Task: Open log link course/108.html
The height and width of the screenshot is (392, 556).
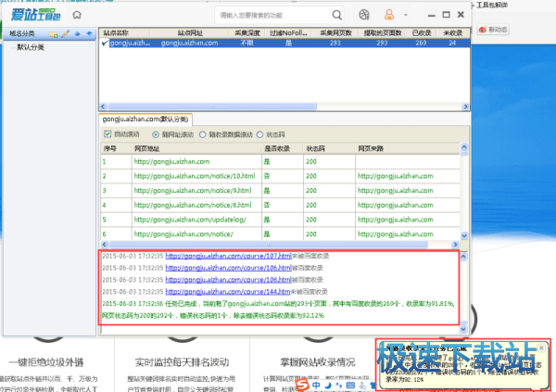Action: click(x=228, y=280)
